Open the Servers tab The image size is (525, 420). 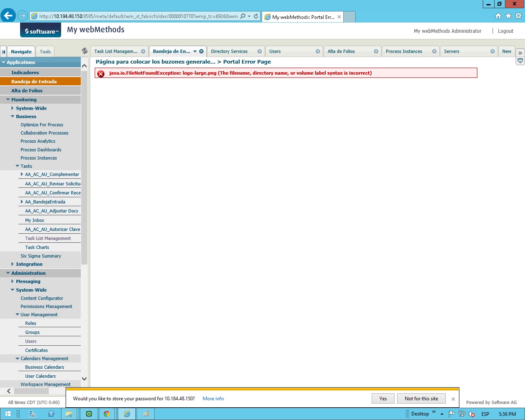click(452, 51)
